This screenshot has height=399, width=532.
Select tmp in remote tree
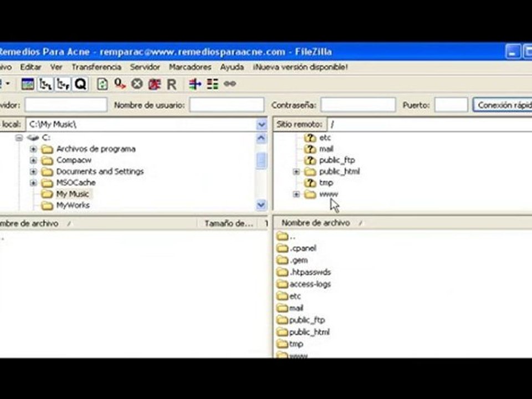[x=326, y=183]
